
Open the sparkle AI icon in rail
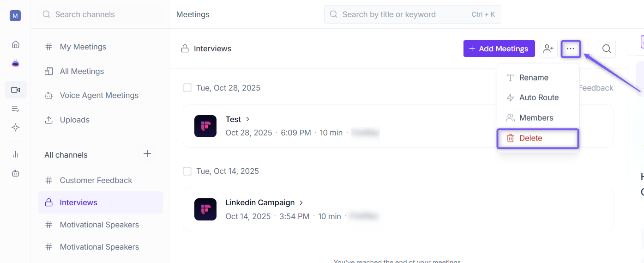tap(16, 128)
